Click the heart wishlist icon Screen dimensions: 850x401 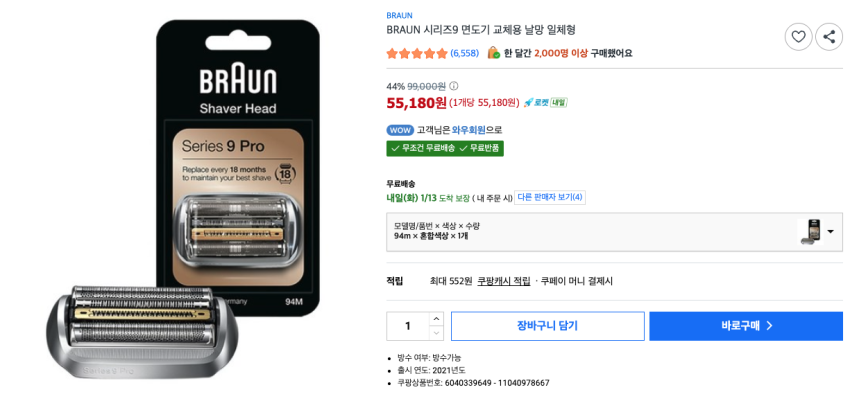click(x=798, y=37)
